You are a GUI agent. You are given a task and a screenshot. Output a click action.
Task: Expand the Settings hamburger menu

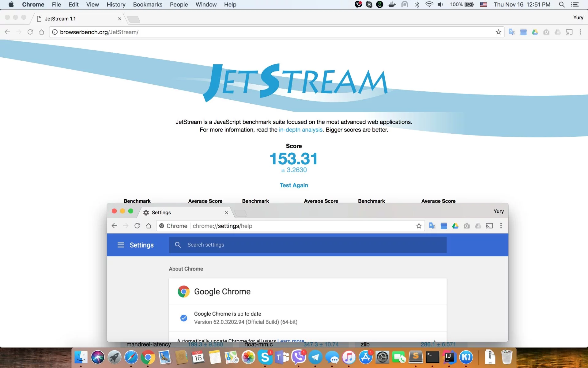121,245
